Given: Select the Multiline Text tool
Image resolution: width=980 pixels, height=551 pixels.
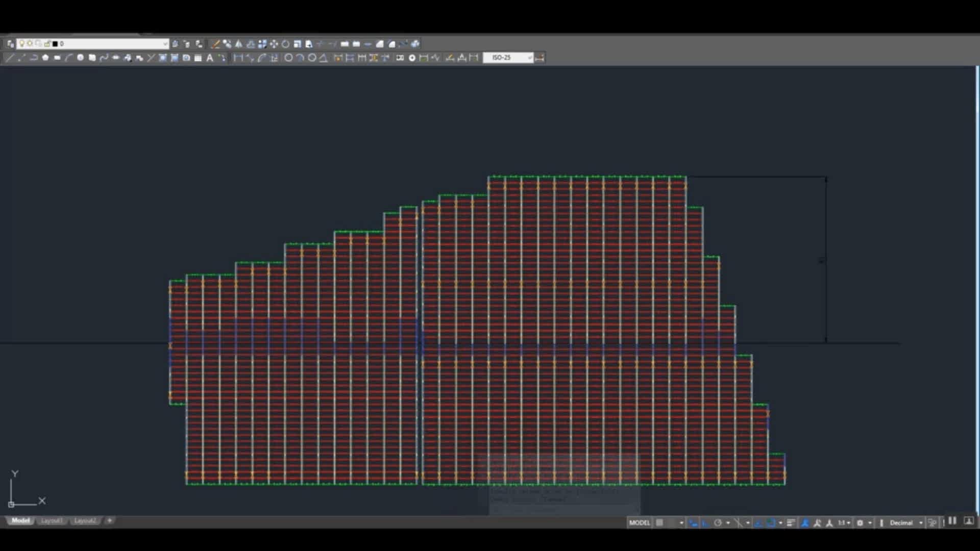Looking at the screenshot, I should (x=210, y=58).
